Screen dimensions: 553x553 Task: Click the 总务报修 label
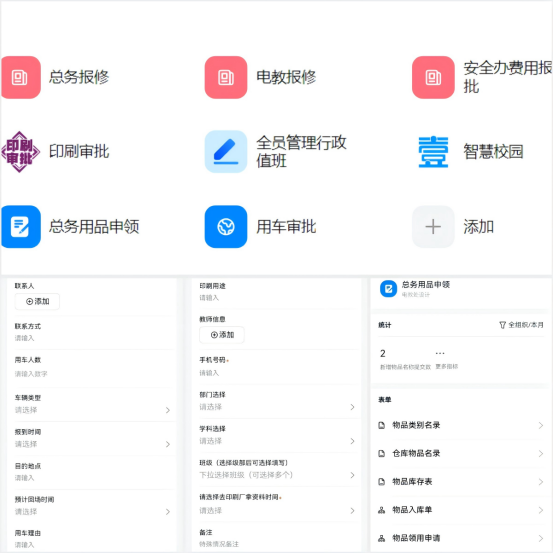coord(79,77)
